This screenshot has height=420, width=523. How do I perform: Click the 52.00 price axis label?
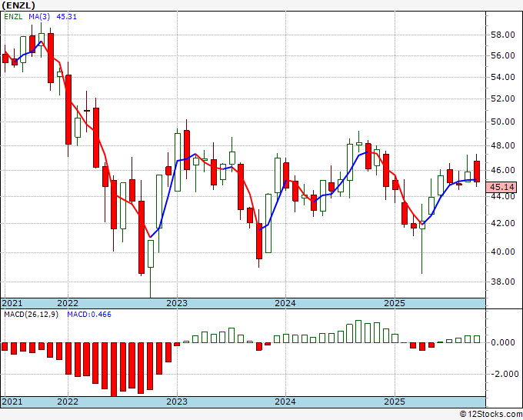[x=503, y=98]
